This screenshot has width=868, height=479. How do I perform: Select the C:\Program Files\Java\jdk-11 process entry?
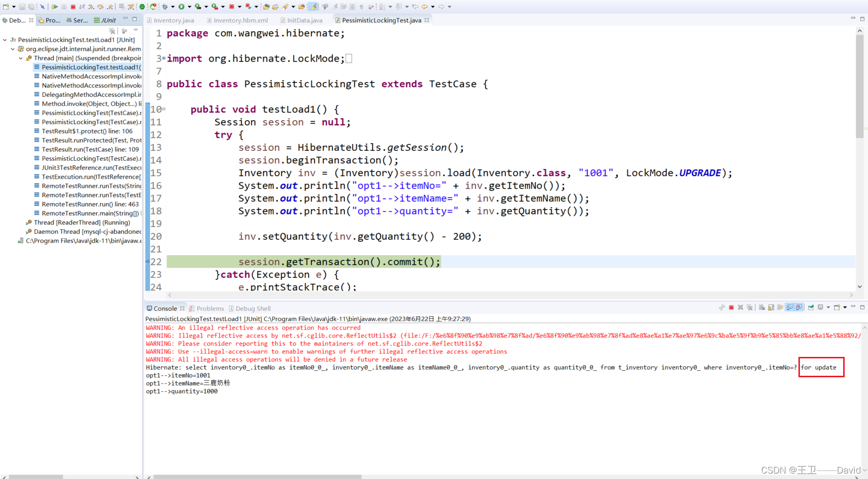79,241
